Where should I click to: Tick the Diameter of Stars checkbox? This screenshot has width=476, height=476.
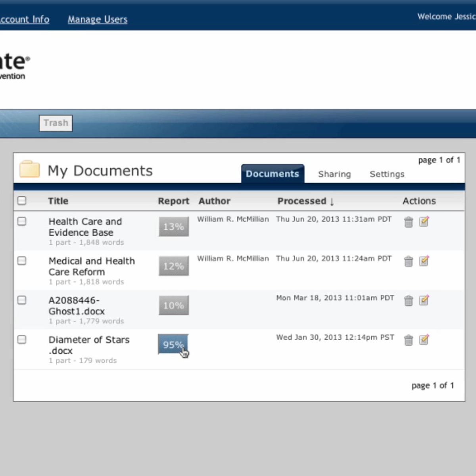tap(22, 340)
